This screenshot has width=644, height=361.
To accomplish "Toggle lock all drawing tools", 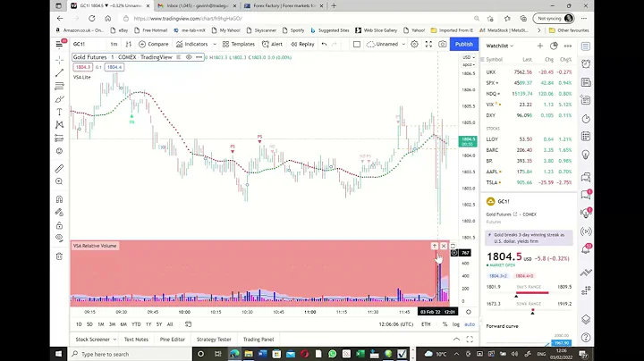I will (59, 225).
